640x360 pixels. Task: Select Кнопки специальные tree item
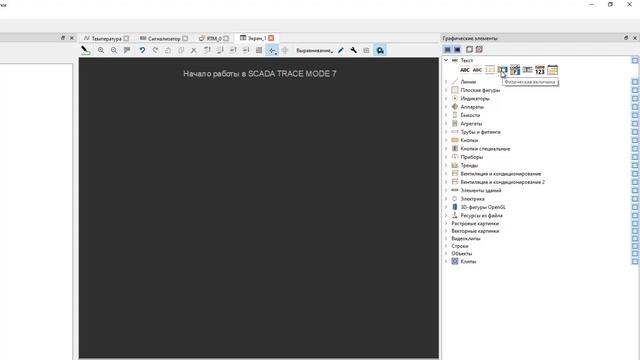[x=485, y=149]
